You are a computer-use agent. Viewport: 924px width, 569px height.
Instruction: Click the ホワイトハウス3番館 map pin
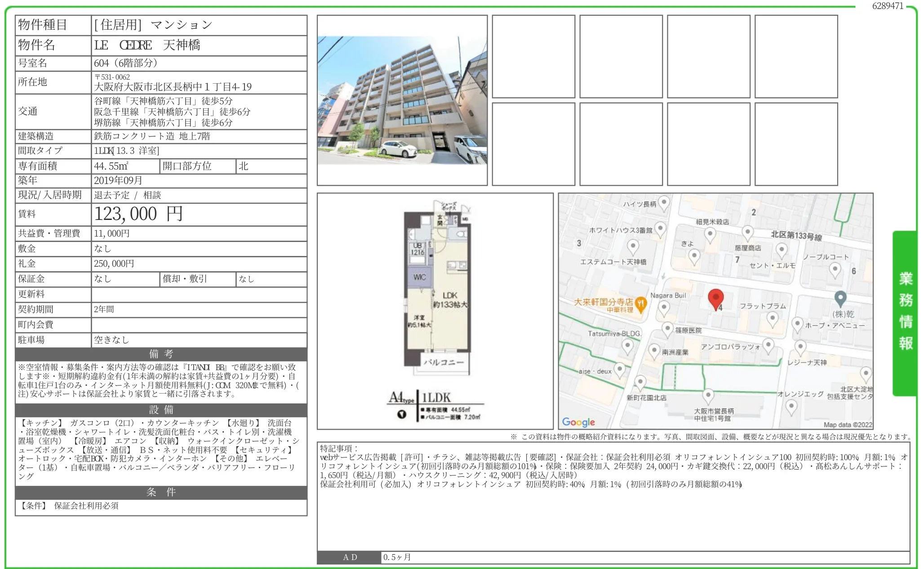click(660, 228)
